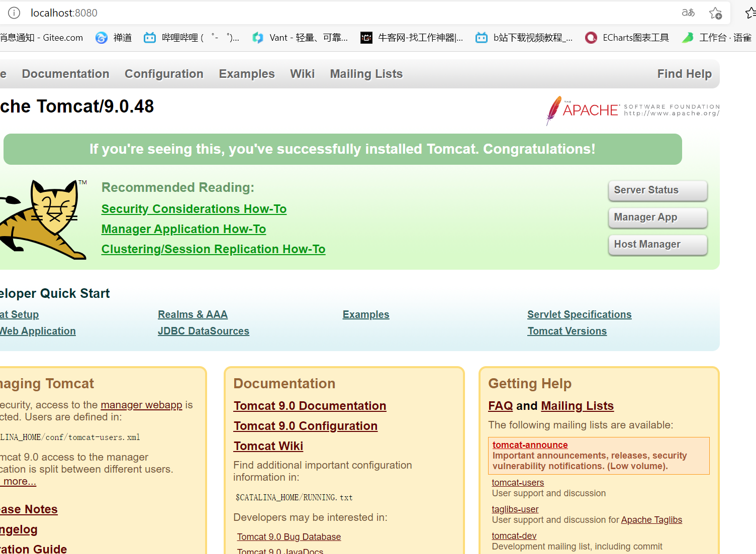Click the tomcat-users.xml path text
Image resolution: width=756 pixels, height=554 pixels.
(70, 437)
